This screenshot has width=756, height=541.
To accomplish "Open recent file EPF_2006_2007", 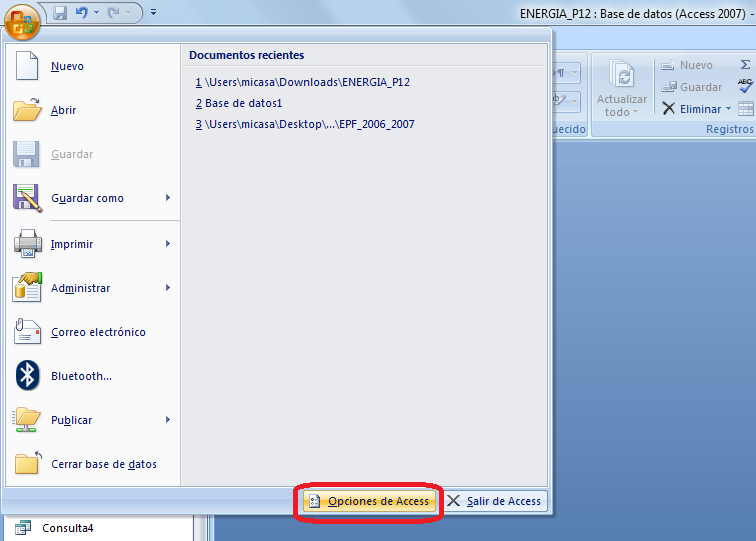I will tap(305, 124).
